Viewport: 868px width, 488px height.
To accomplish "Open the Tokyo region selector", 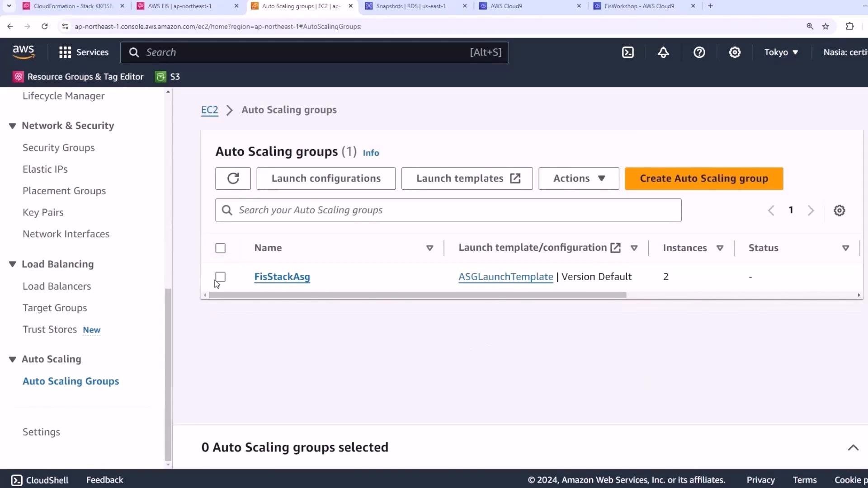I will (x=781, y=52).
